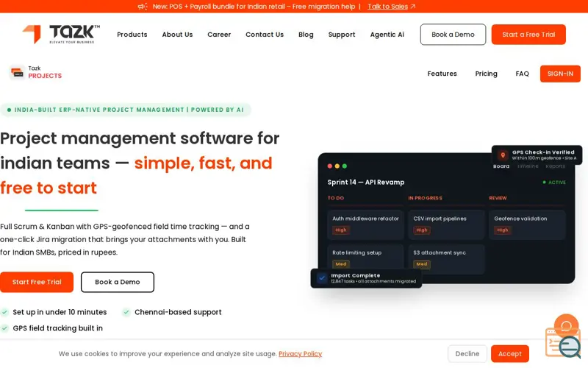Click the GPS Check-in Verified pin icon

point(503,155)
